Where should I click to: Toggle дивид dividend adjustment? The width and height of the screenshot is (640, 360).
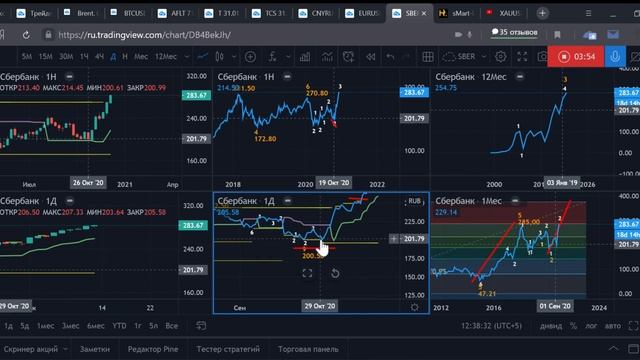click(x=551, y=326)
